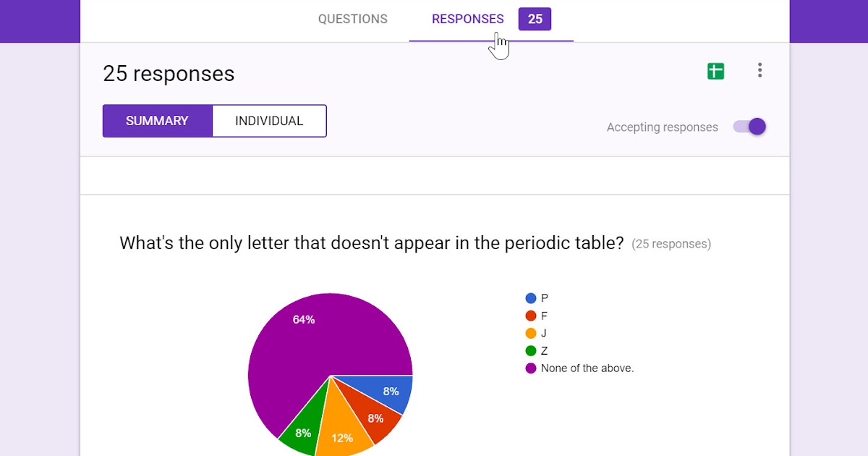
Task: Click the purple None of the above dot
Action: pos(531,368)
